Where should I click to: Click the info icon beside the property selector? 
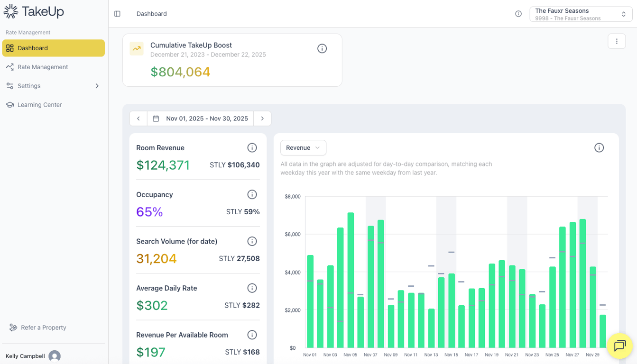[518, 14]
